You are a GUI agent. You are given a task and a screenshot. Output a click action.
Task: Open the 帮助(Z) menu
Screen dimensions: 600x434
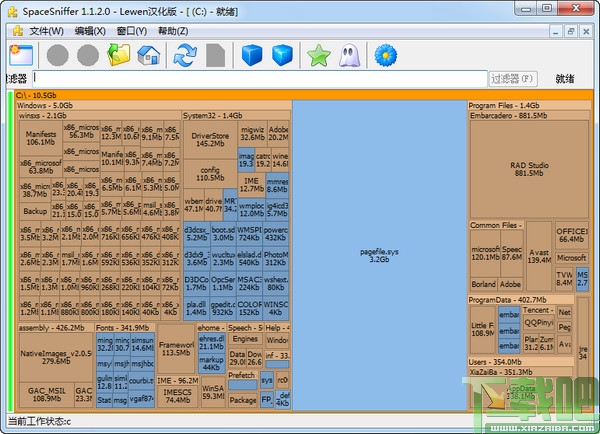172,31
